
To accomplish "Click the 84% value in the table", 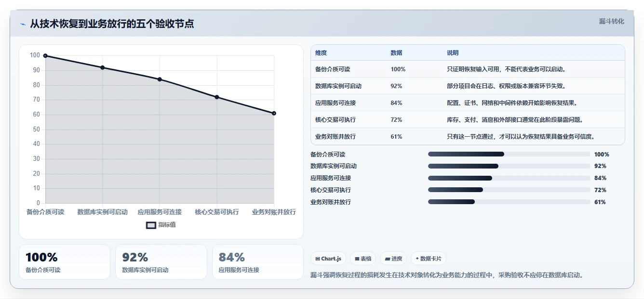I will pos(396,103).
